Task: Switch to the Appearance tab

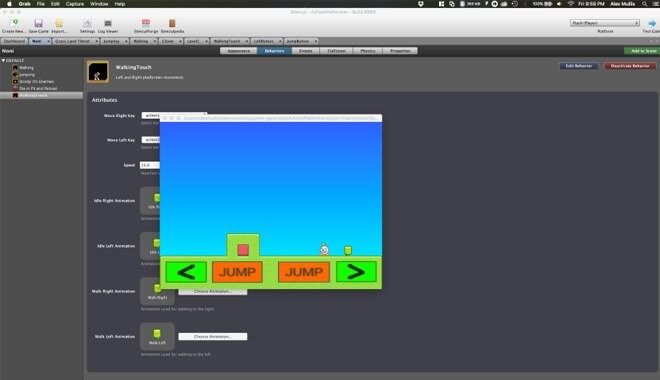Action: [239, 51]
